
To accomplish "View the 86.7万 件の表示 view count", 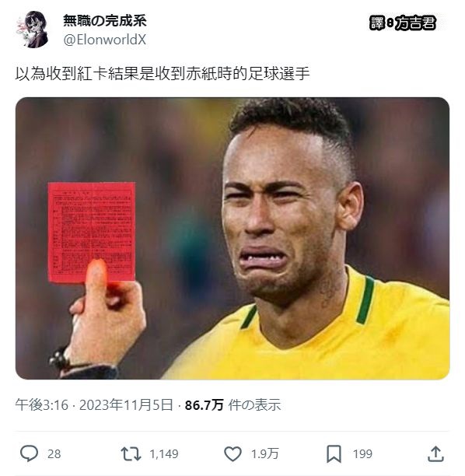I will (232, 405).
